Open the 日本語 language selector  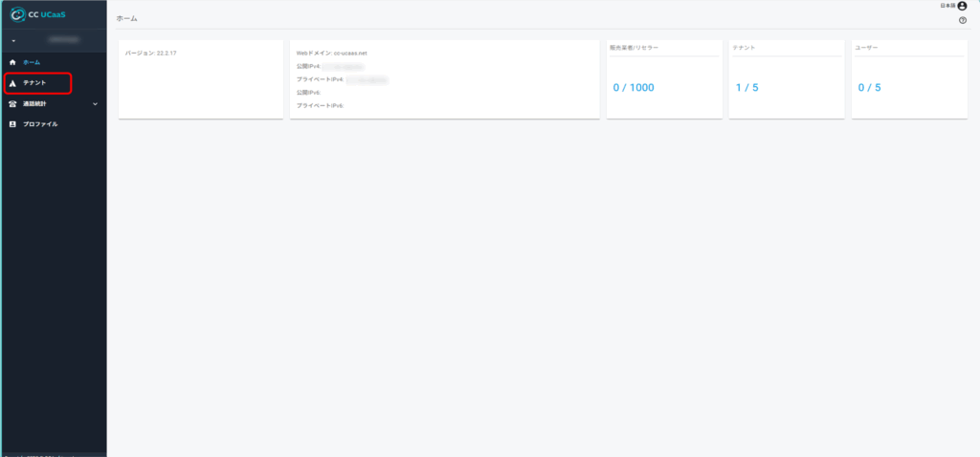(947, 6)
